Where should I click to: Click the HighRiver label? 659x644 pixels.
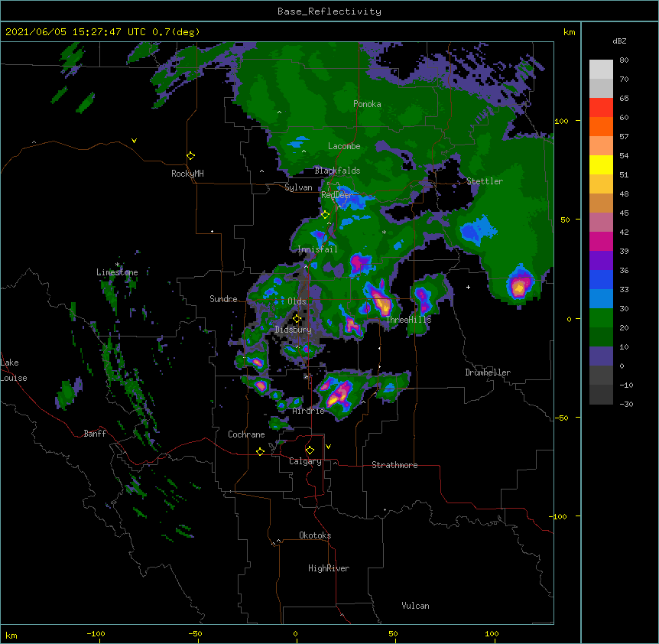coord(329,568)
